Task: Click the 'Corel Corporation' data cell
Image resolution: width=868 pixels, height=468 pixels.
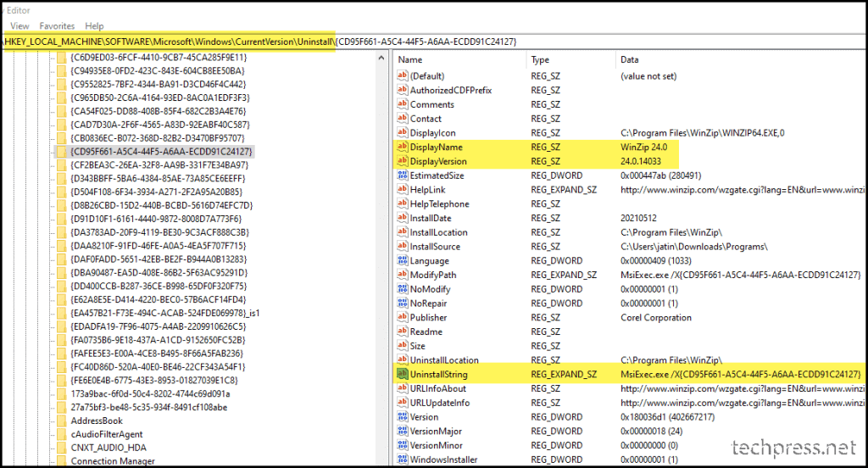Action: click(656, 317)
